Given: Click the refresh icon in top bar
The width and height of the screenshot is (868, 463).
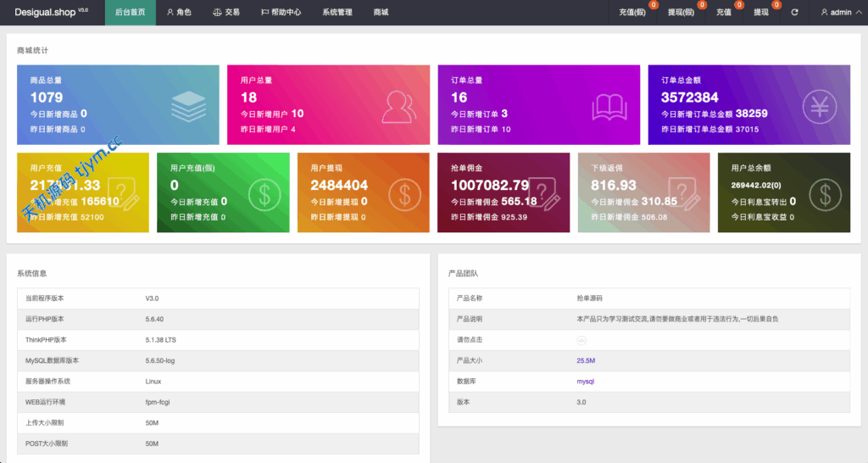Looking at the screenshot, I should coord(794,13).
